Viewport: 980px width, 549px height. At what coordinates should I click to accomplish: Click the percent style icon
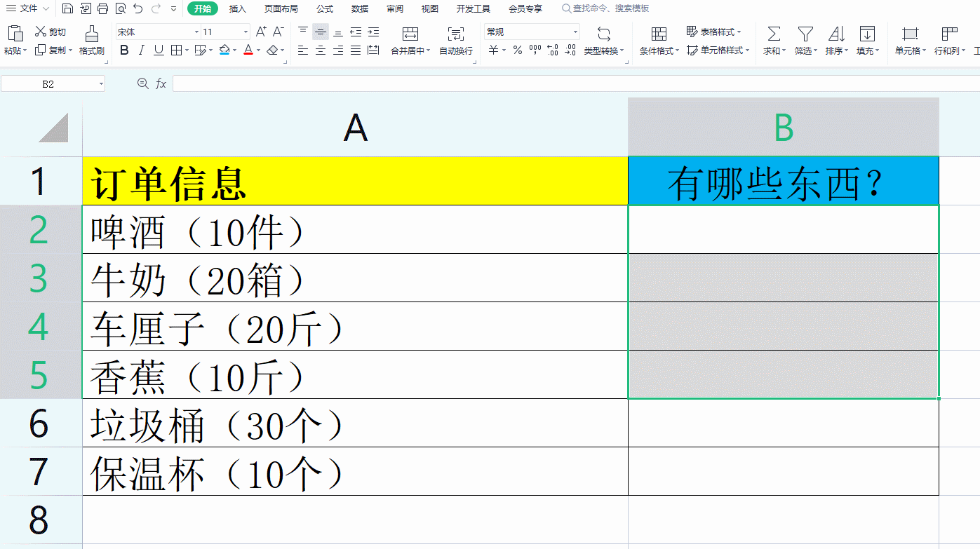coord(518,50)
